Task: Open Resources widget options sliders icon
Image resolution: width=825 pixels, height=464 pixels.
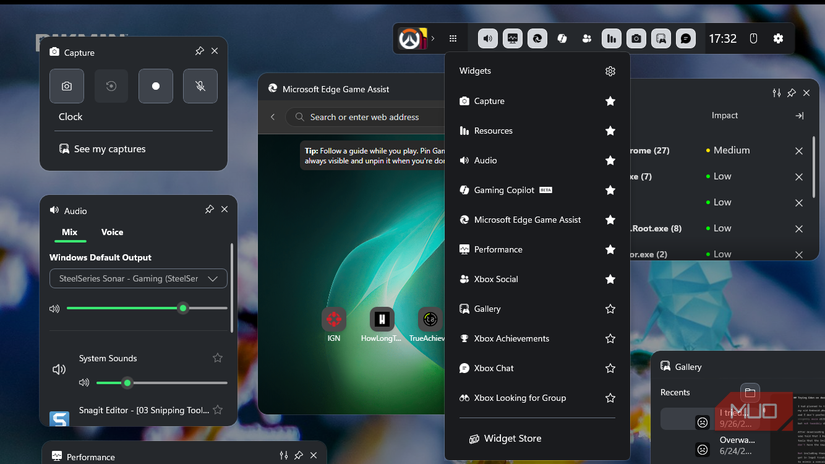Action: [x=777, y=93]
